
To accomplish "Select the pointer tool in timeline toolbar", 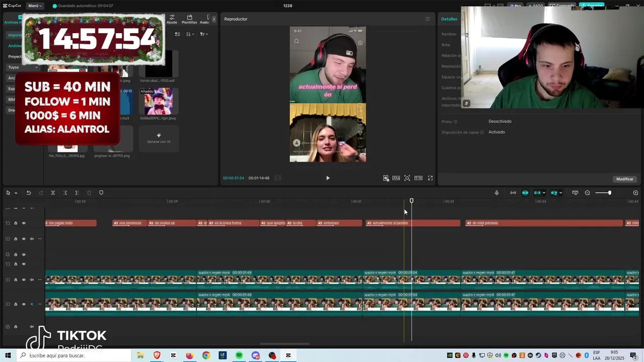I will pyautogui.click(x=8, y=193).
